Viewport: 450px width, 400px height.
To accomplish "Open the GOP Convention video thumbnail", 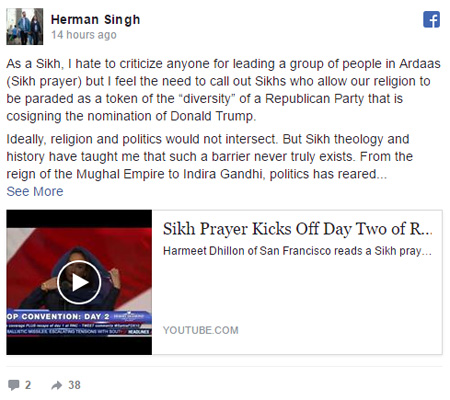I will [x=79, y=282].
